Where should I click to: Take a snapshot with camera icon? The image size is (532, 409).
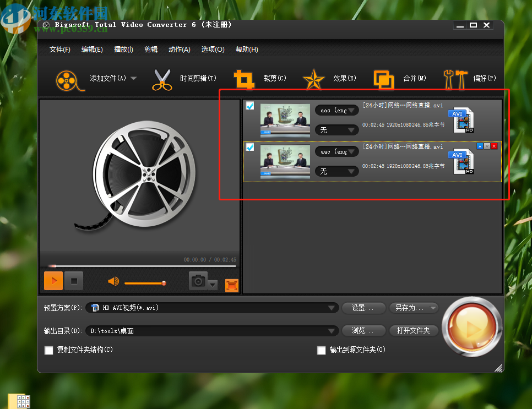coord(198,281)
